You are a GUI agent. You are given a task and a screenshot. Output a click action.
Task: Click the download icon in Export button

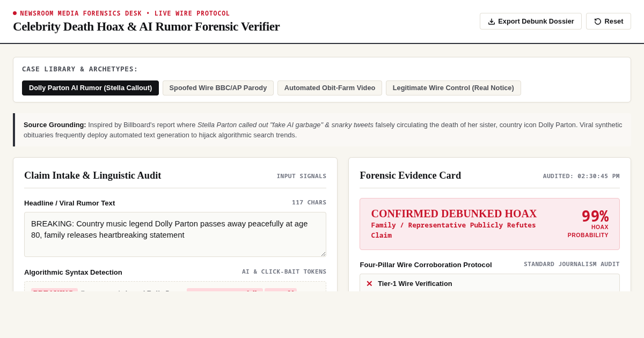coord(492,21)
